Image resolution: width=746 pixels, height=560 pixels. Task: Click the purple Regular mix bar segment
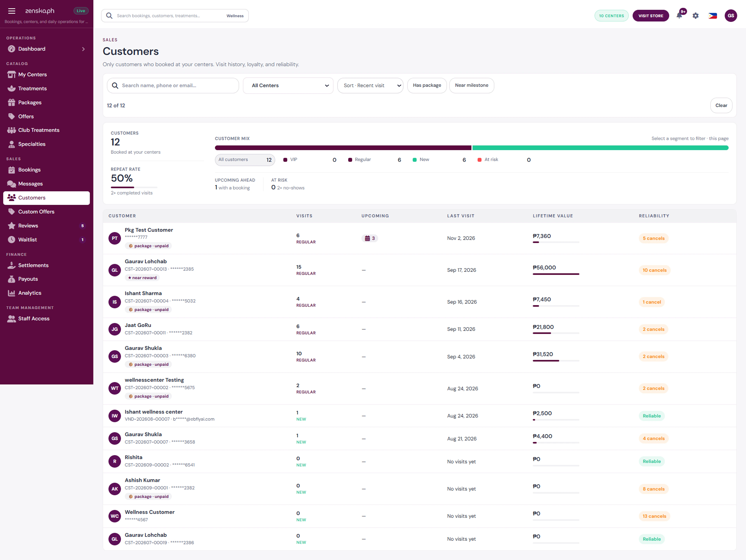[x=343, y=148]
